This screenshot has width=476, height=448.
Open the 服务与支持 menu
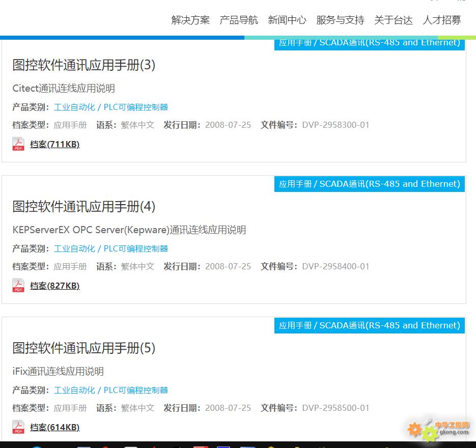(x=340, y=20)
